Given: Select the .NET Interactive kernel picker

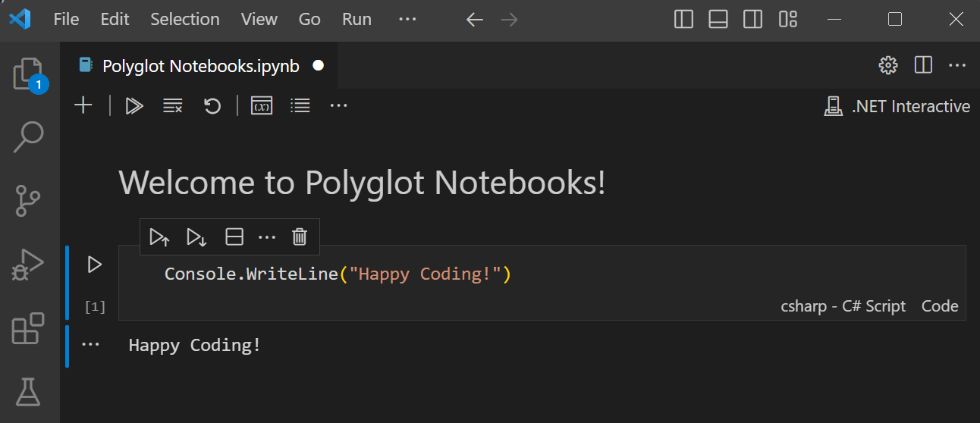Looking at the screenshot, I should tap(897, 106).
